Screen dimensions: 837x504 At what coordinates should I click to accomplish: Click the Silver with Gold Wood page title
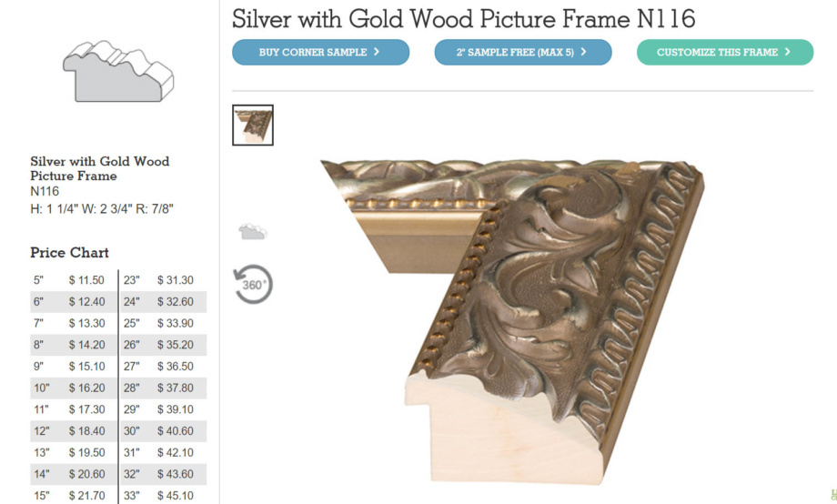(463, 19)
